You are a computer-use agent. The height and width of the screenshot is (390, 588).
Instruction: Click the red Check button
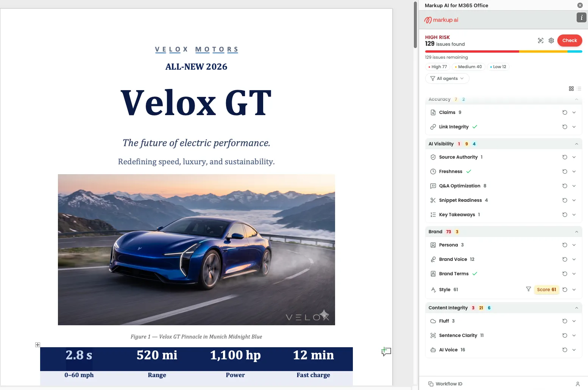pos(569,41)
